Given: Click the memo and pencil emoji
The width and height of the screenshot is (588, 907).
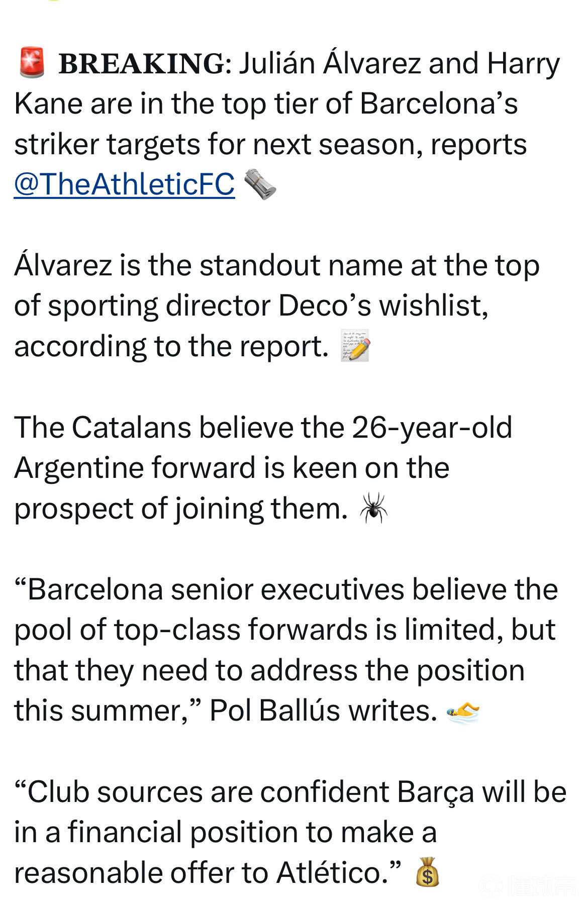Looking at the screenshot, I should click(x=355, y=346).
